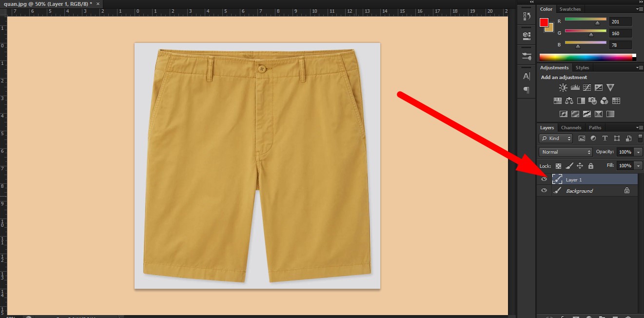Open the Opacity dropdown arrow
The width and height of the screenshot is (644, 318).
tap(637, 152)
